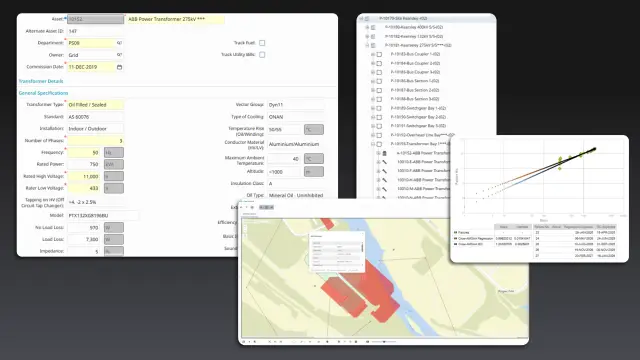
Task: Open the Rated High Voltage unit box
Action: click(114, 176)
